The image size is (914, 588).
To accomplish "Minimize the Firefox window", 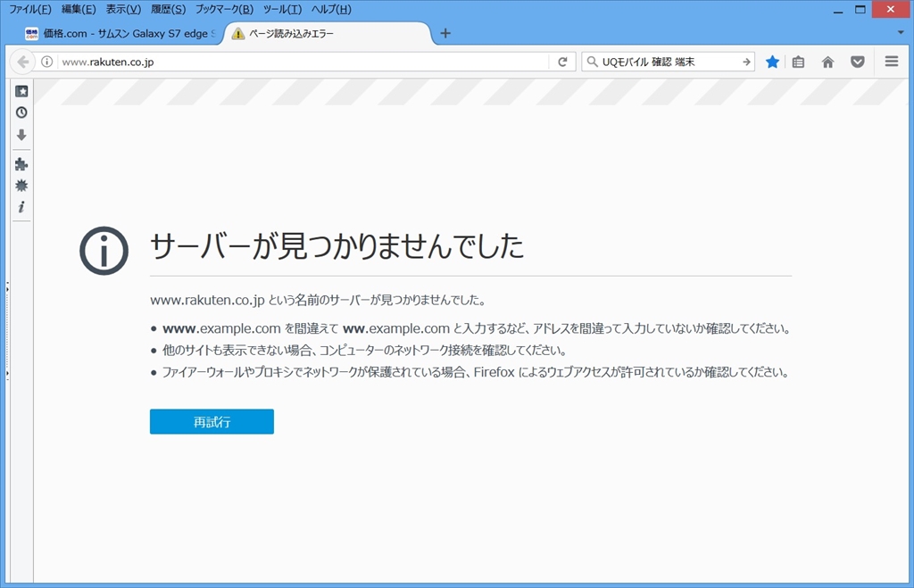I will 838,10.
